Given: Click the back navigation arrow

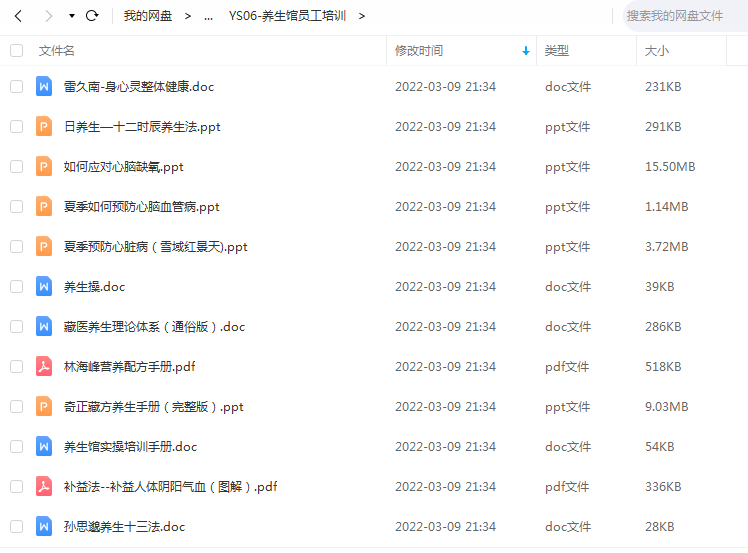Looking at the screenshot, I should [x=19, y=16].
